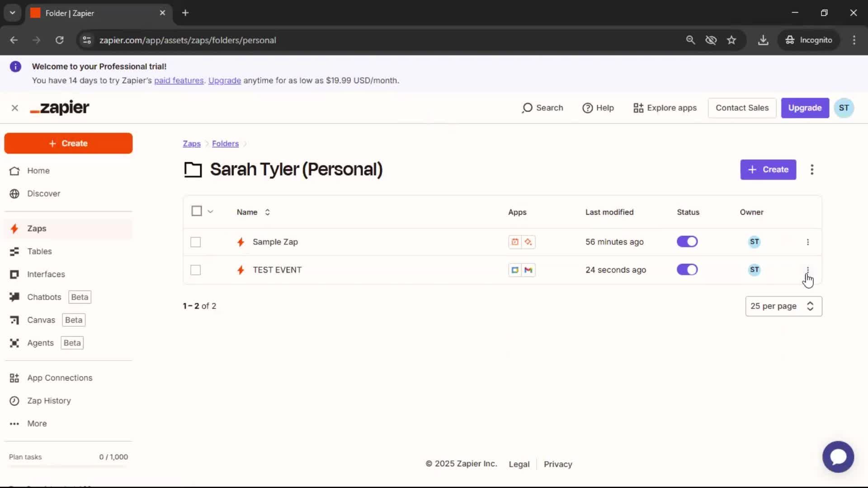868x488 pixels.
Task: Click owner ST avatar in Sample Zap row
Action: [x=754, y=242]
